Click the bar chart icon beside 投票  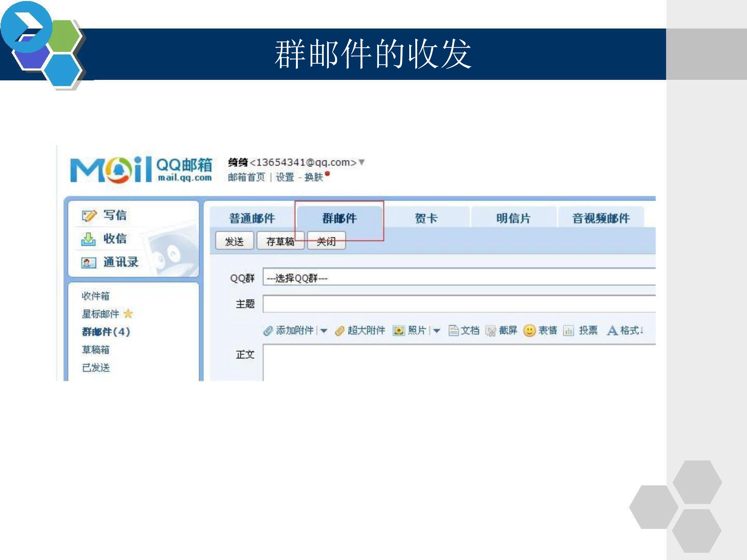(x=568, y=331)
